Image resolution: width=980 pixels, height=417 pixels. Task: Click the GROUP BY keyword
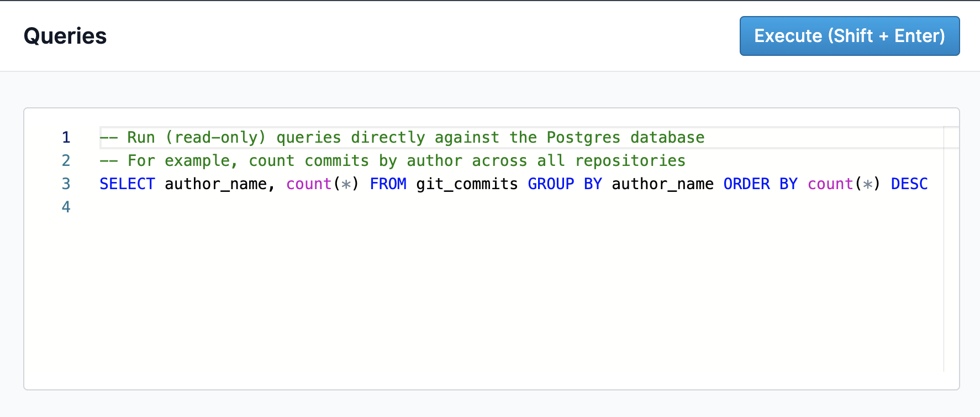pyautogui.click(x=564, y=184)
